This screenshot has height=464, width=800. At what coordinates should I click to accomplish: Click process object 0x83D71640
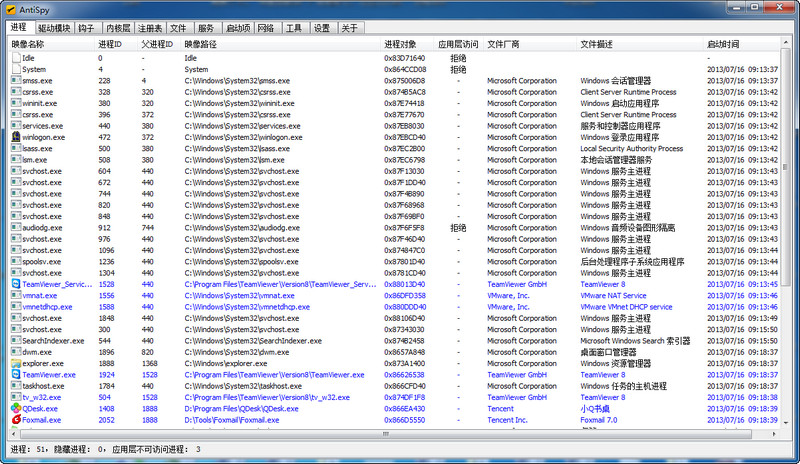[x=405, y=58]
